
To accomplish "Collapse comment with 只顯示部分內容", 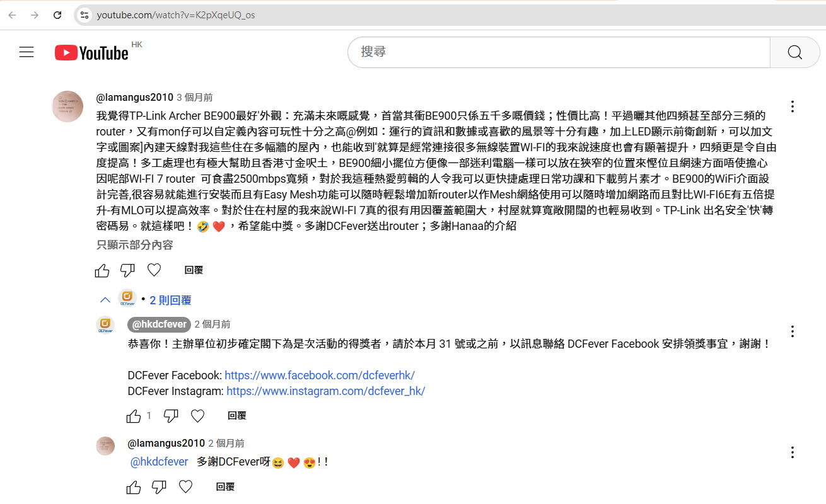I will [x=134, y=245].
